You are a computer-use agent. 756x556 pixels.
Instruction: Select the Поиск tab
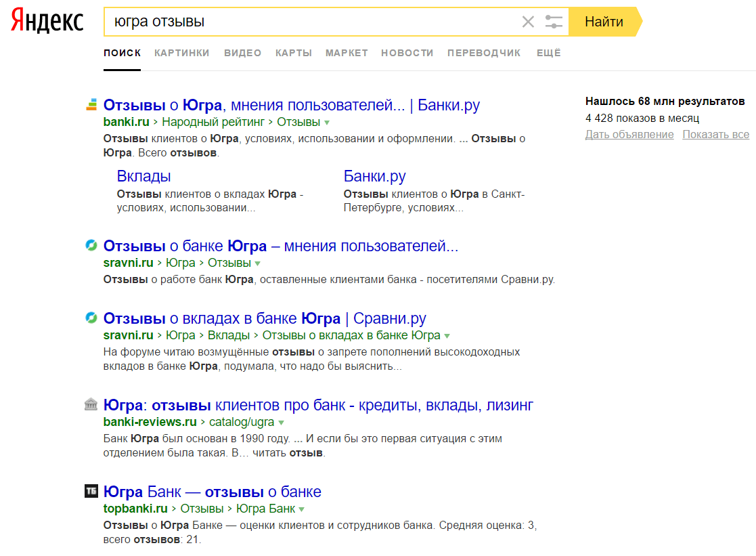click(122, 53)
